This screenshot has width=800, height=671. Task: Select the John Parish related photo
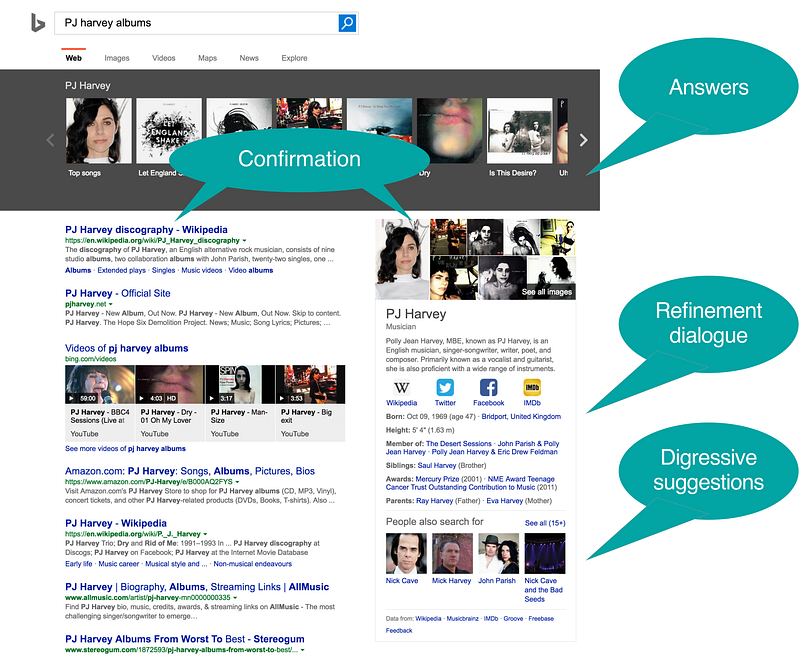point(498,554)
